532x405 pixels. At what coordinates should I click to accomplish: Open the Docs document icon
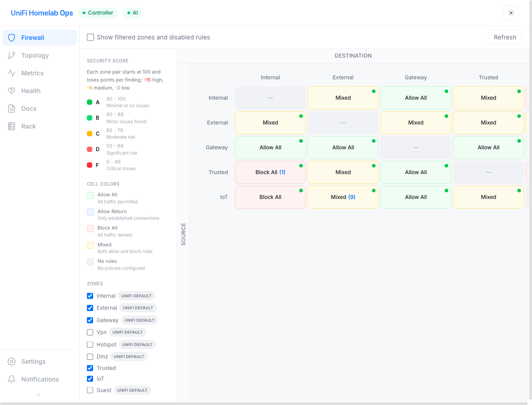tap(11, 108)
